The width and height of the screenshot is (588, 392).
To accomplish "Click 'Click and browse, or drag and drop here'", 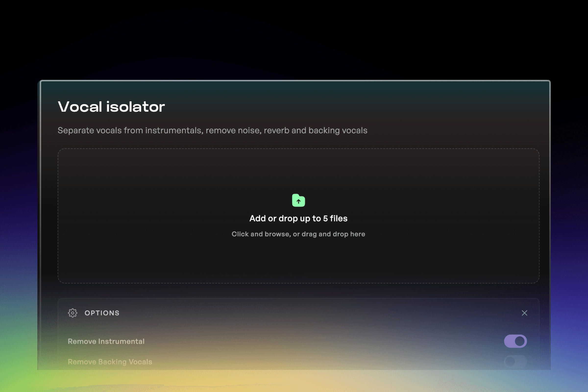I will point(298,234).
